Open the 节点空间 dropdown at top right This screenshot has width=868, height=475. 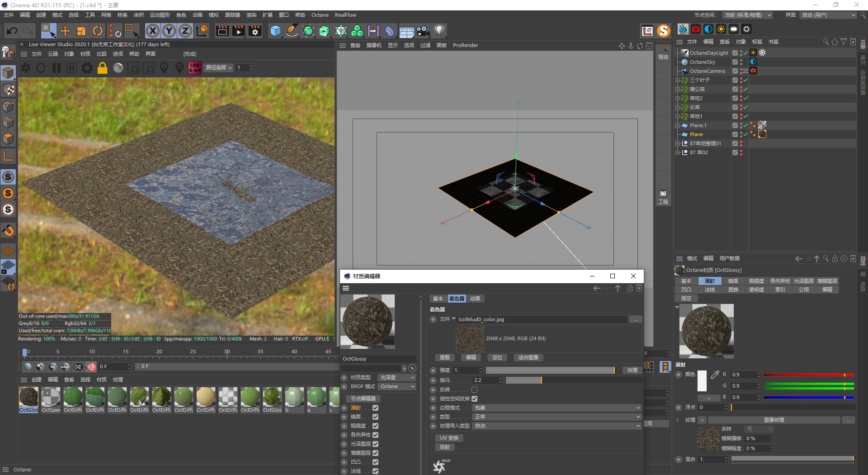click(x=747, y=15)
